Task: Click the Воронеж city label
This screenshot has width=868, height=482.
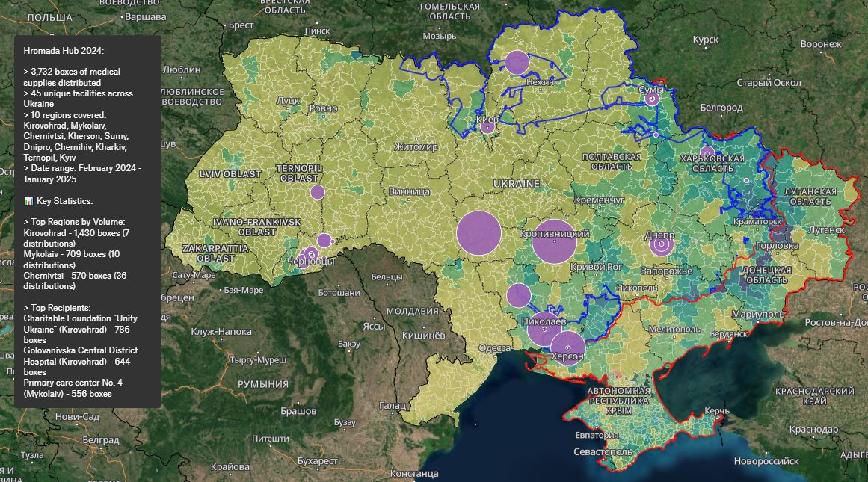Action: tap(820, 44)
